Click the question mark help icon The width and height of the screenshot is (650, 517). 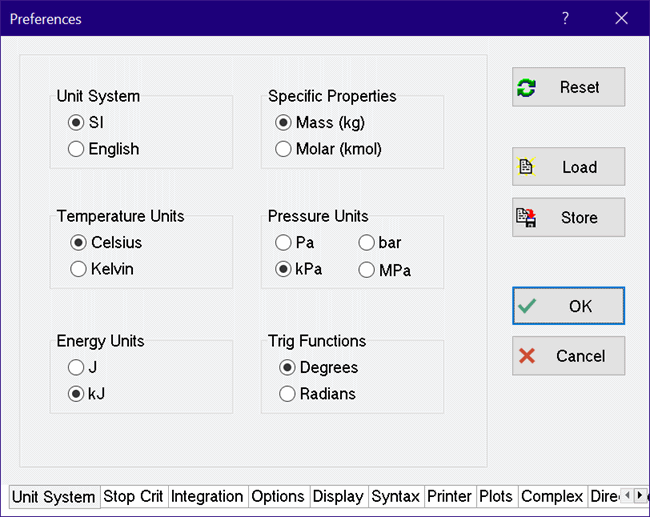tap(565, 18)
